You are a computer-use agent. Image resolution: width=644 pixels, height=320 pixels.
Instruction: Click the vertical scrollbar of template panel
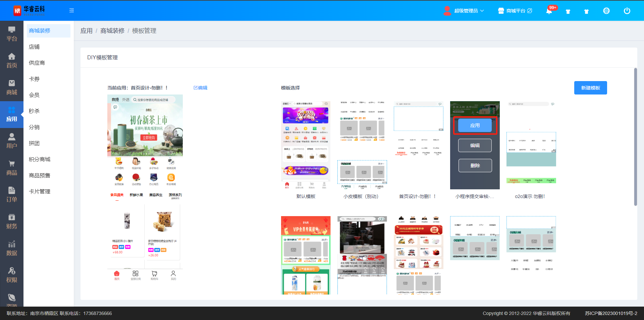(635, 137)
